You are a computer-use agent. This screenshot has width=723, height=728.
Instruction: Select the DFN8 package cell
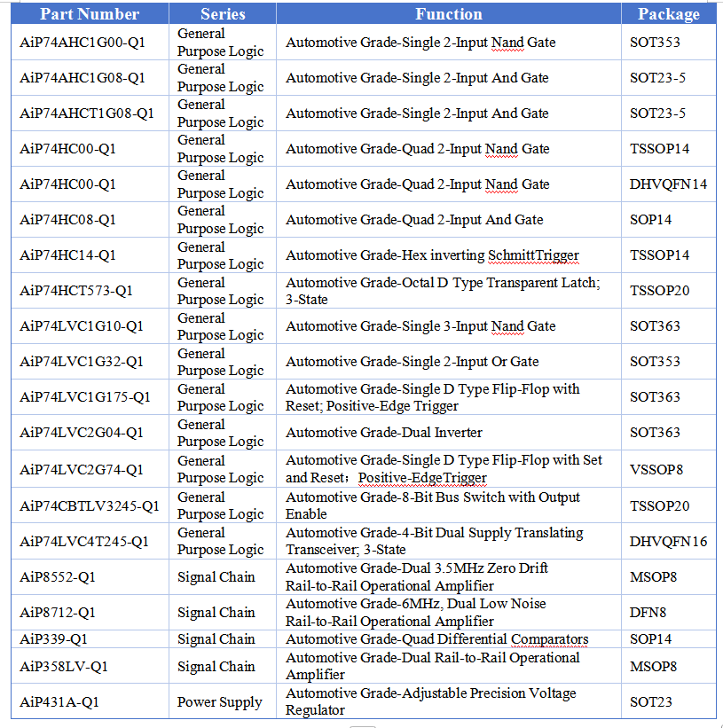(648, 613)
